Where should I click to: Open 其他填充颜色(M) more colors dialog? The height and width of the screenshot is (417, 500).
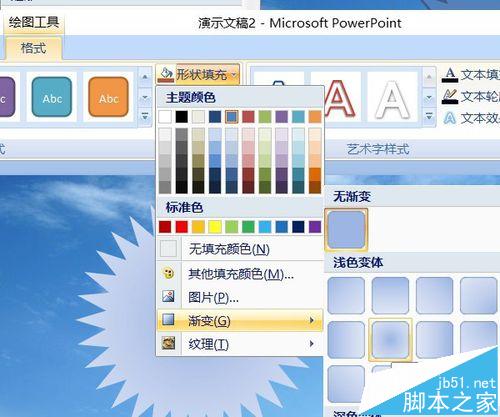pos(240,274)
